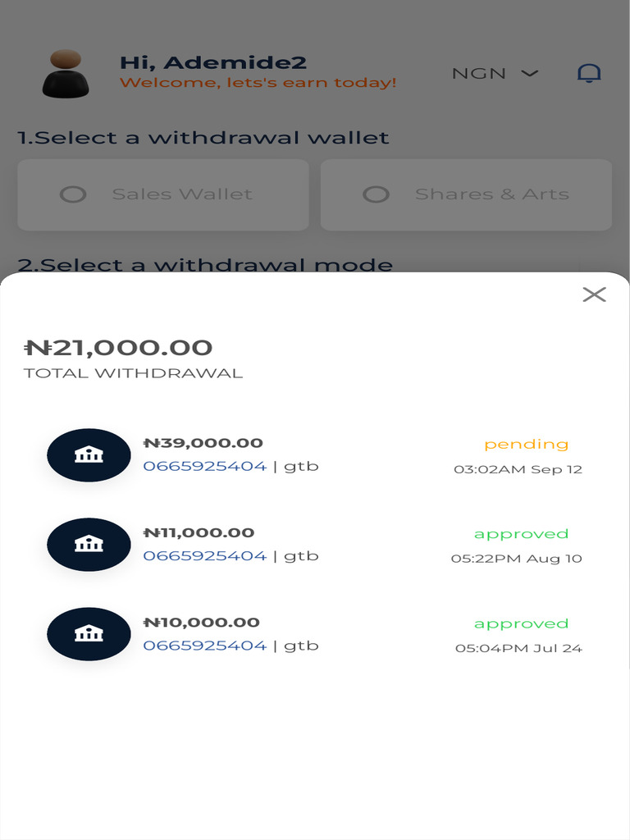
Task: Open the notification bell
Action: tap(589, 73)
